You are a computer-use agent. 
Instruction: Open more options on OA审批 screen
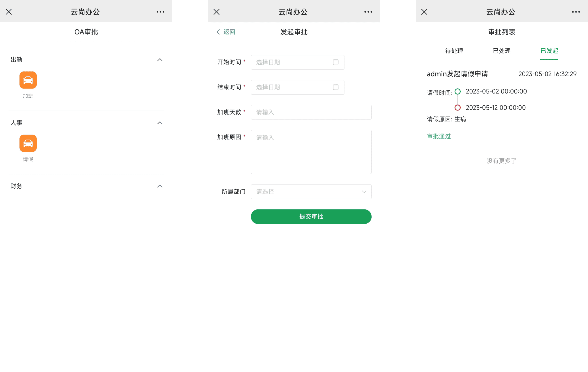click(160, 12)
